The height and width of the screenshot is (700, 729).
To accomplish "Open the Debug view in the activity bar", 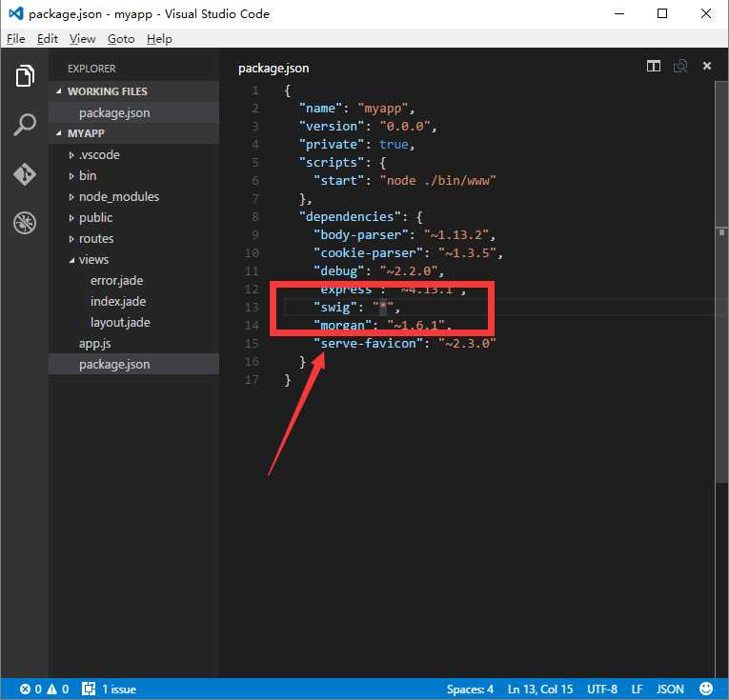I will [25, 223].
